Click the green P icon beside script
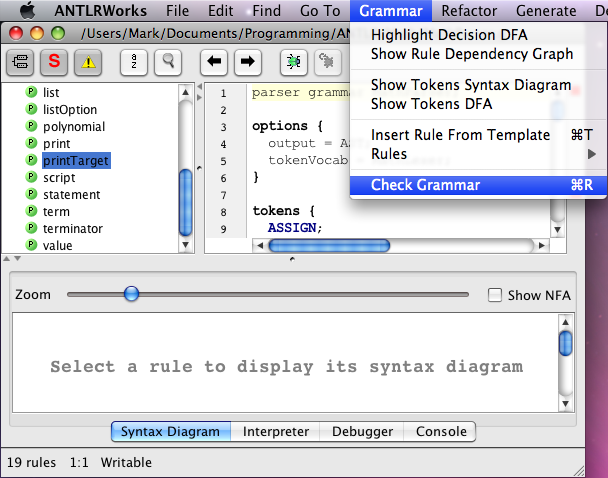The height and width of the screenshot is (478, 608). (31, 177)
